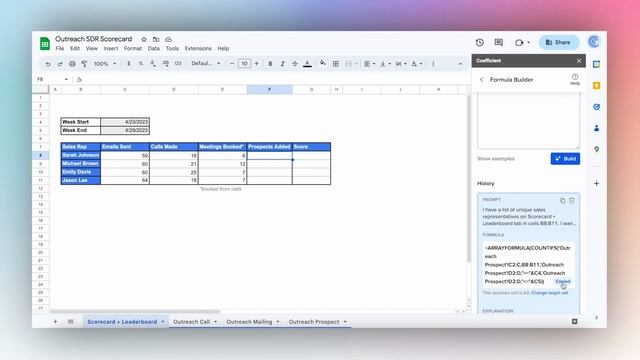
Task: Delete the history prompt entry
Action: [571, 200]
